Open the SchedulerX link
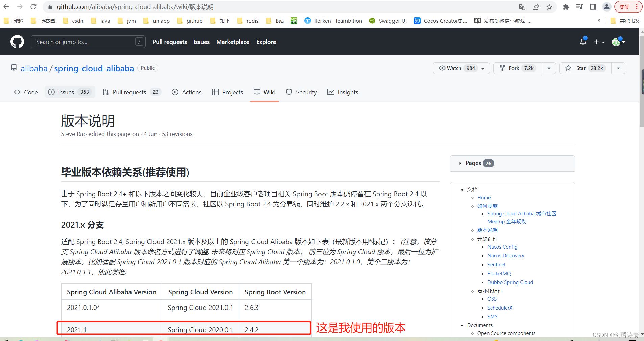Screen dimensions: 644x341 (500, 308)
